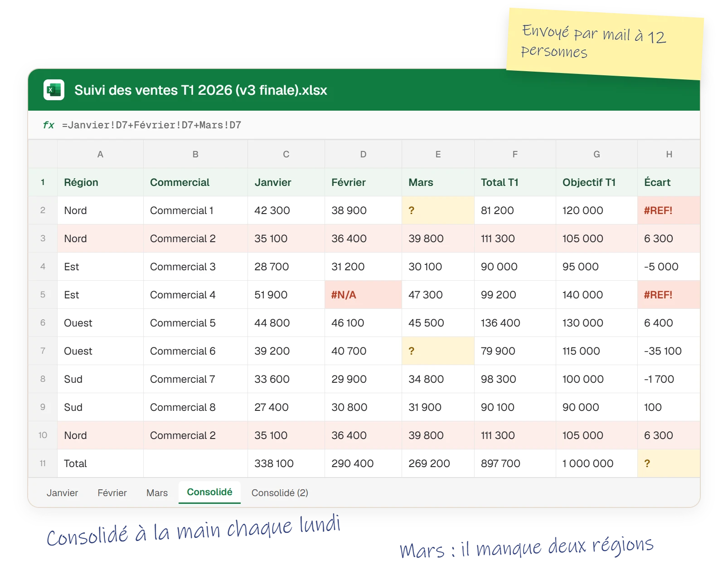
Task: Click the Écart header cell
Action: [x=669, y=182]
